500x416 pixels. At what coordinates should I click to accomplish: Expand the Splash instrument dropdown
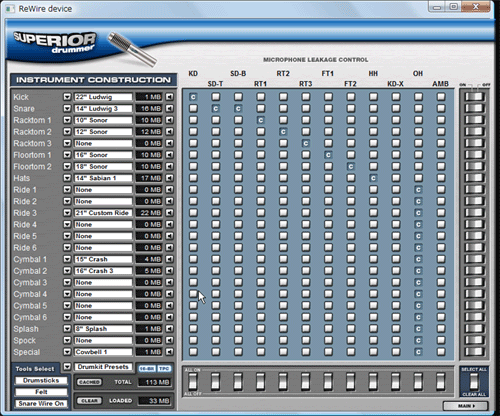coord(67,329)
